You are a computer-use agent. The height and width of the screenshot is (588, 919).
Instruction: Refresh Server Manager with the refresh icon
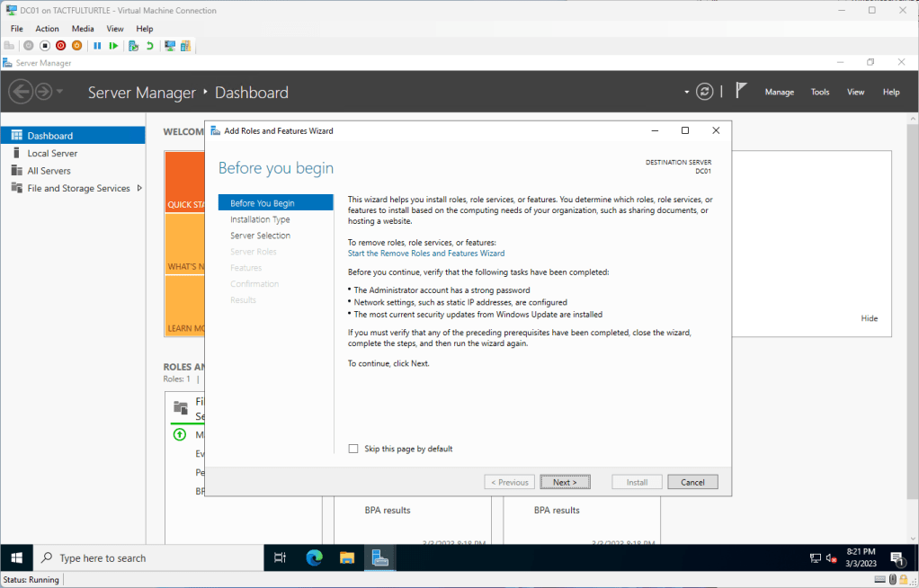click(705, 92)
